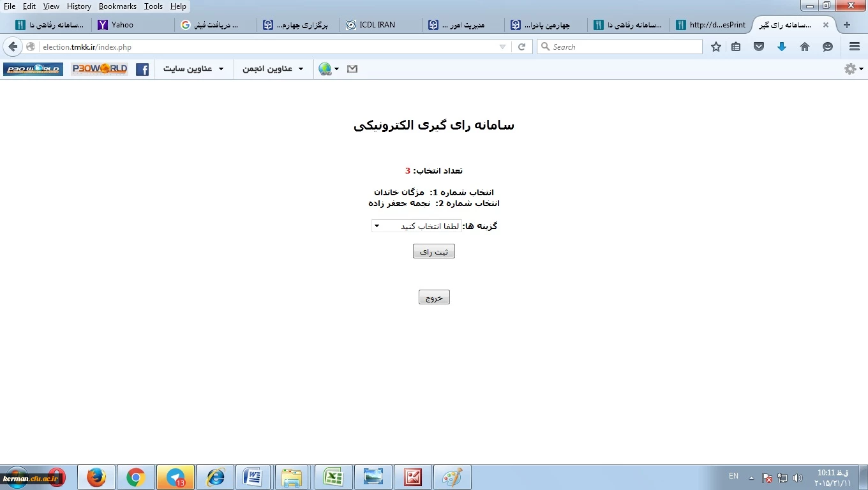The height and width of the screenshot is (490, 868).
Task: Open toolbar settings gear icon
Action: pos(853,69)
